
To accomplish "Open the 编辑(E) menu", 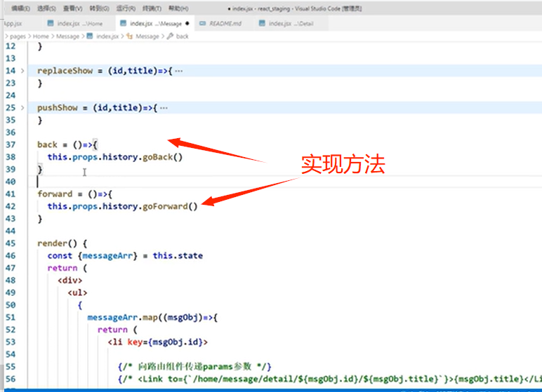I will tap(21, 8).
